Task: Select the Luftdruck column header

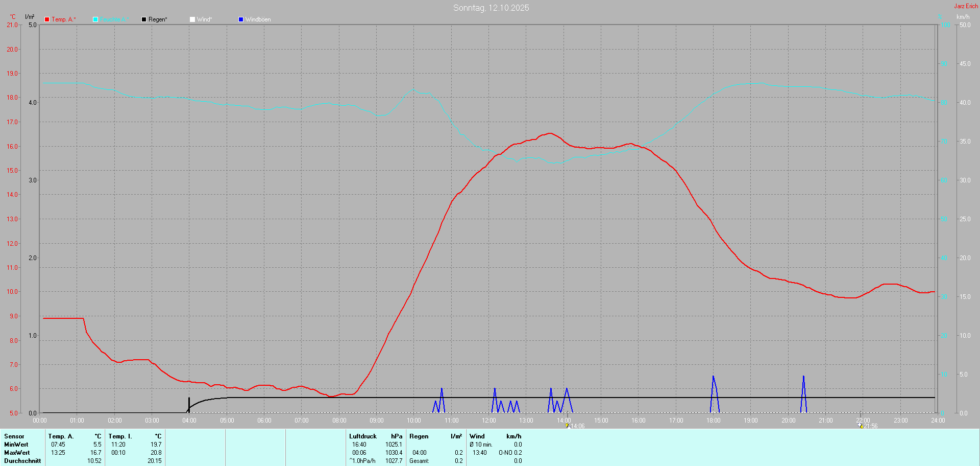Action: 363,436
